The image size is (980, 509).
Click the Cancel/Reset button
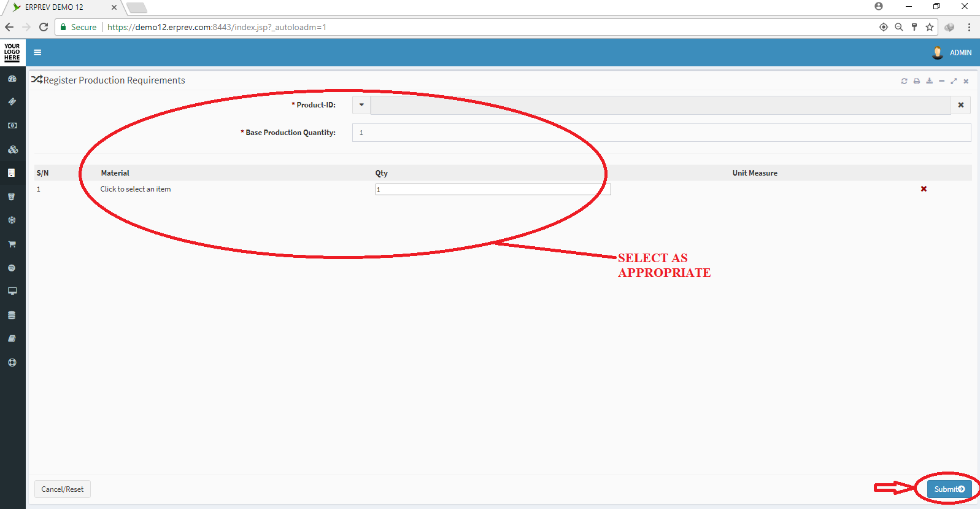tap(63, 489)
